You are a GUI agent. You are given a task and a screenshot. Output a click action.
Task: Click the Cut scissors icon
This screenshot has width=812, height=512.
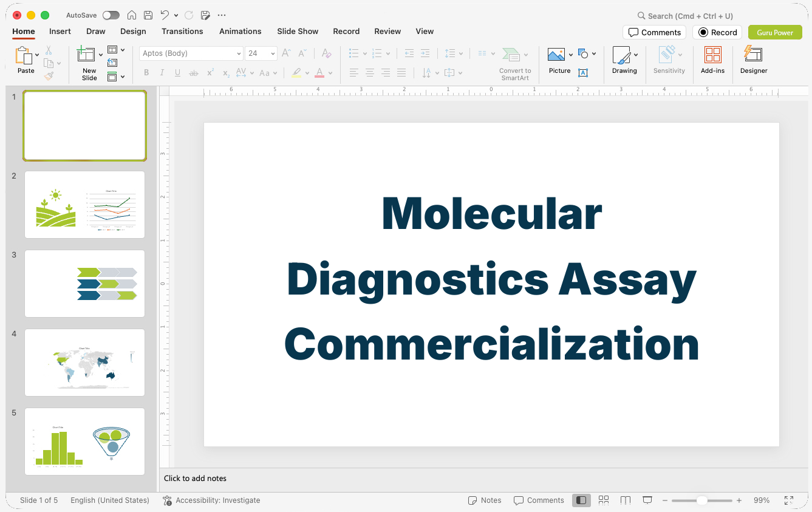[49, 50]
